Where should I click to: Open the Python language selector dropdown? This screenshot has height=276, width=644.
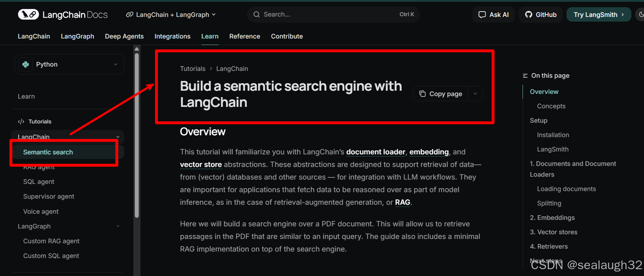70,64
